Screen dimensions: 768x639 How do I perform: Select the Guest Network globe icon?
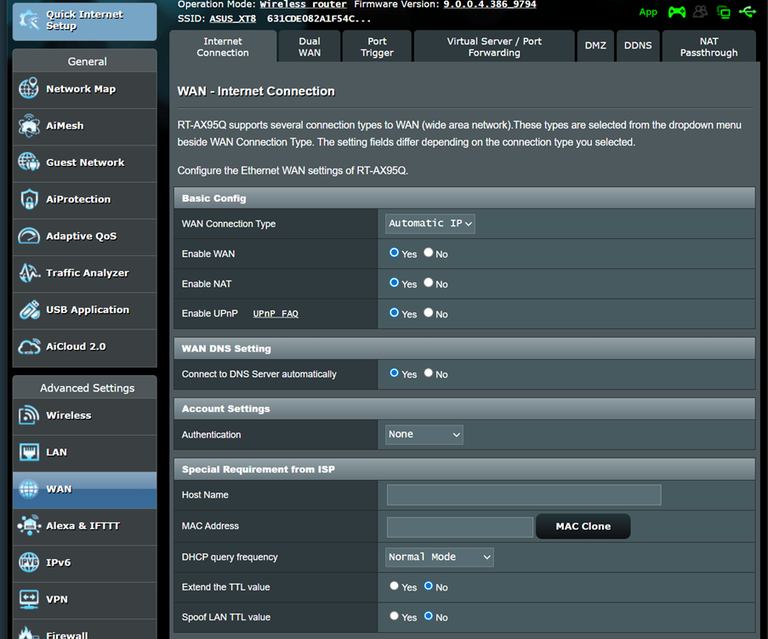coord(28,162)
